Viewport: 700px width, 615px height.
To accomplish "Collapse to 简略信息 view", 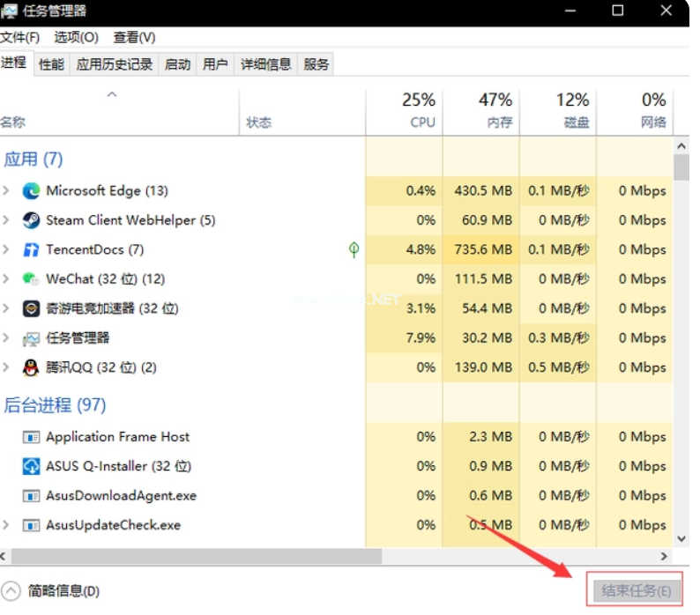I will (53, 591).
